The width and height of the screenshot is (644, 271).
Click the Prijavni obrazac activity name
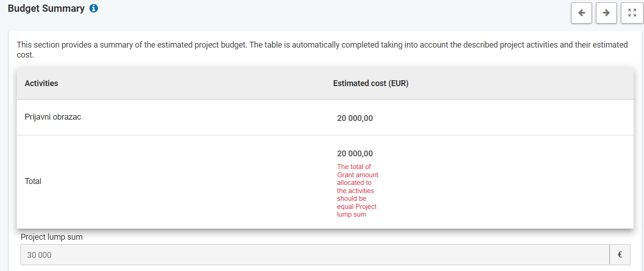53,117
